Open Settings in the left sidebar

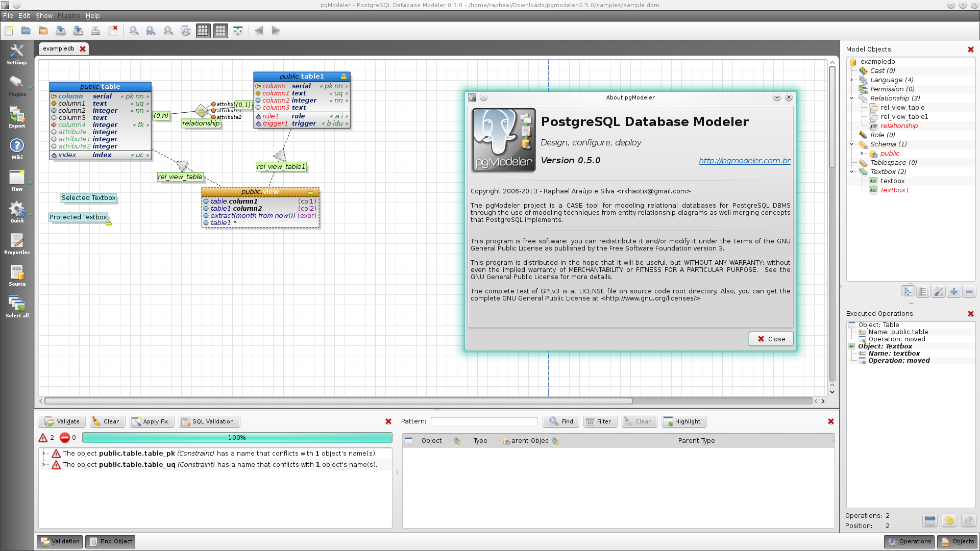click(x=17, y=54)
